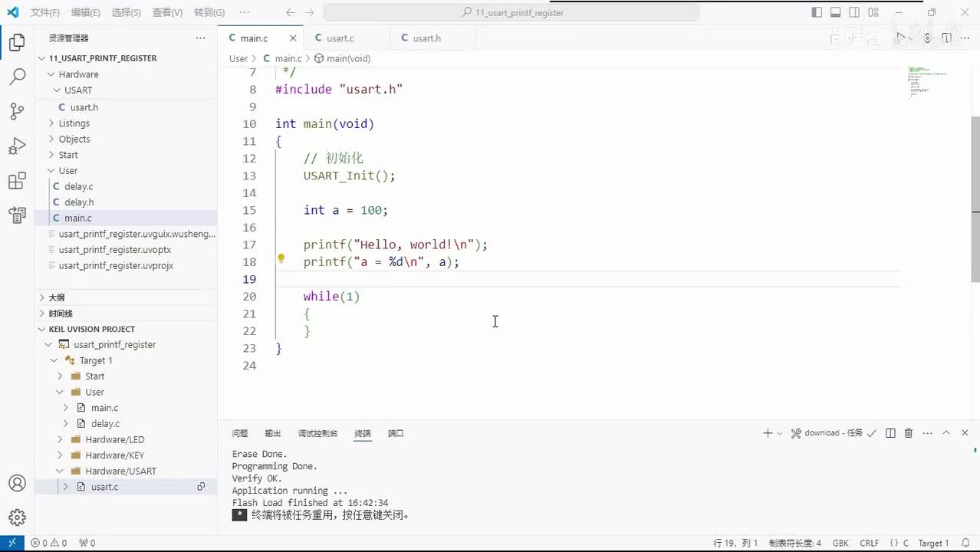
Task: Expand the 时间线 timeline section
Action: coord(43,314)
